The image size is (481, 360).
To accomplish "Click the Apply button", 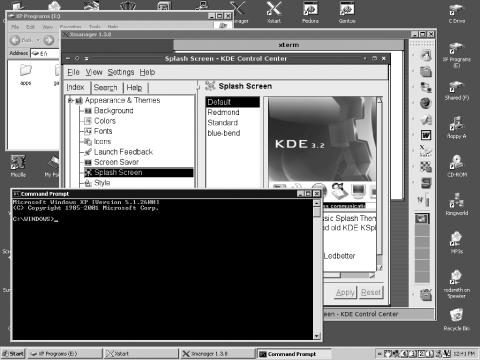I will coord(345,292).
